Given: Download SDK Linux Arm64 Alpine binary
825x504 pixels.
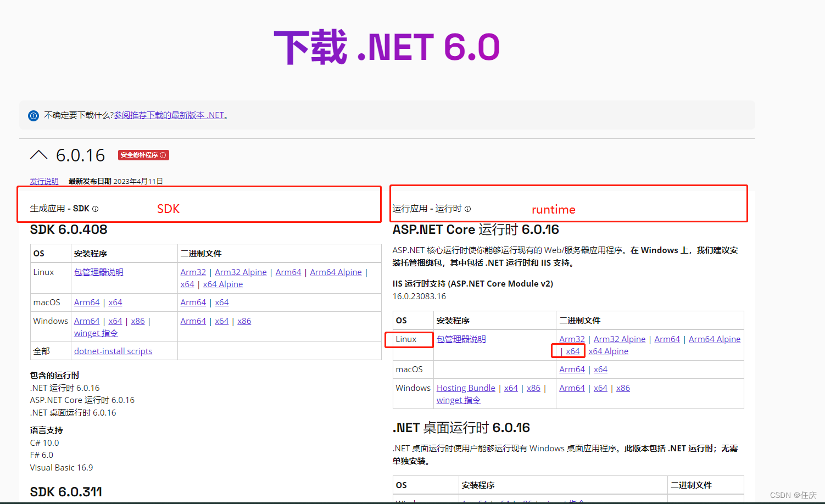Looking at the screenshot, I should pos(336,272).
